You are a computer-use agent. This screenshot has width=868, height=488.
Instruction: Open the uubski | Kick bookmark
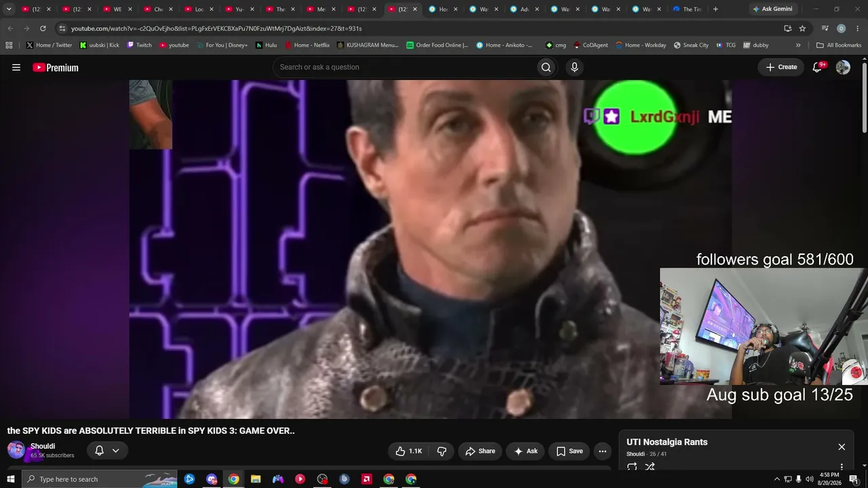pyautogui.click(x=99, y=45)
